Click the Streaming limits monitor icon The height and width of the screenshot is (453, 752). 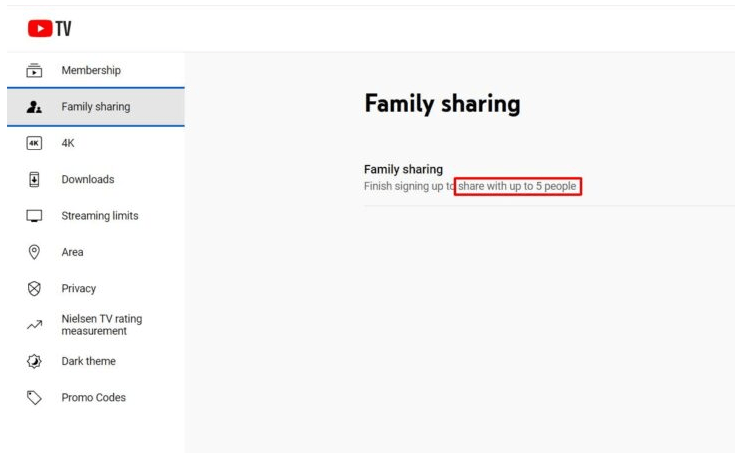[x=34, y=216]
